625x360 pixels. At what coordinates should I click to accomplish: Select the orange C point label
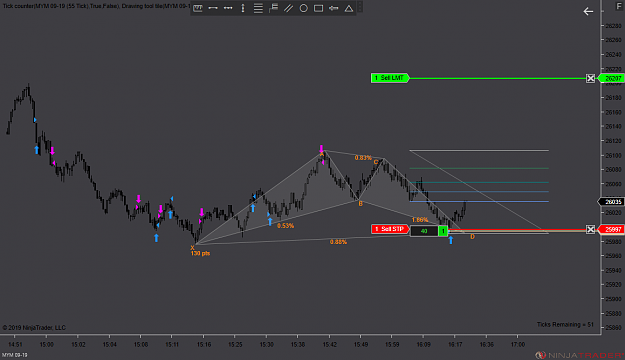tap(376, 162)
